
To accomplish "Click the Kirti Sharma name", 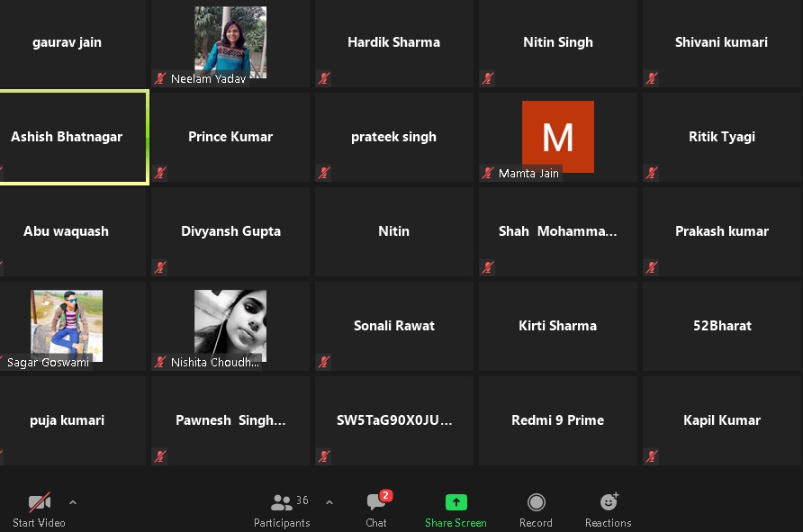I will pos(558,326).
